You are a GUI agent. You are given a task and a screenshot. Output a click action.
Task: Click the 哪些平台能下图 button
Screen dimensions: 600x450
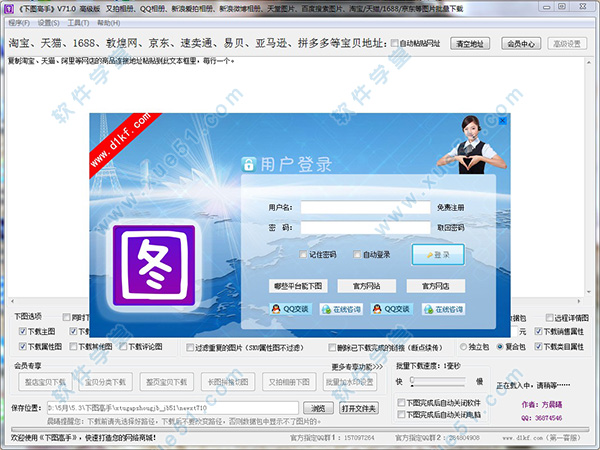pos(298,286)
